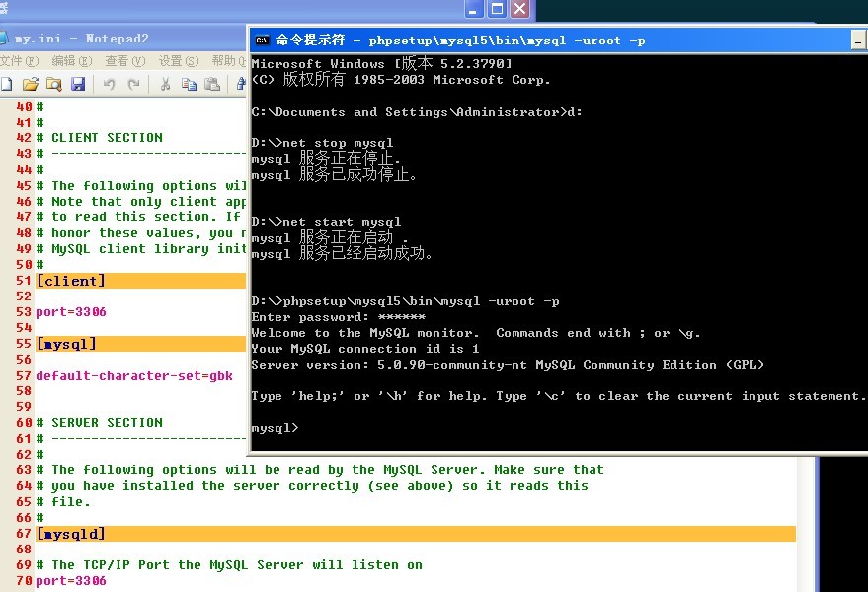
Task: Click the 'Server version: 5.0.90' line
Action: (508, 365)
